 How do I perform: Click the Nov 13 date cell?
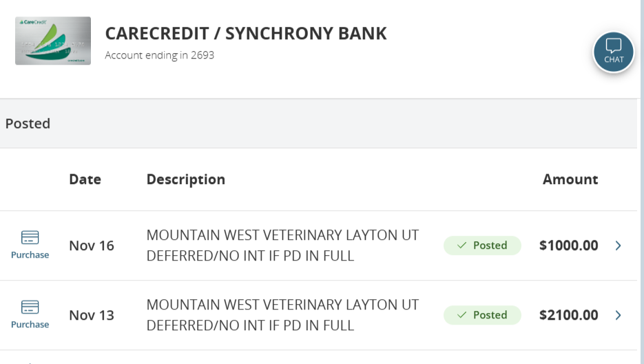click(92, 315)
